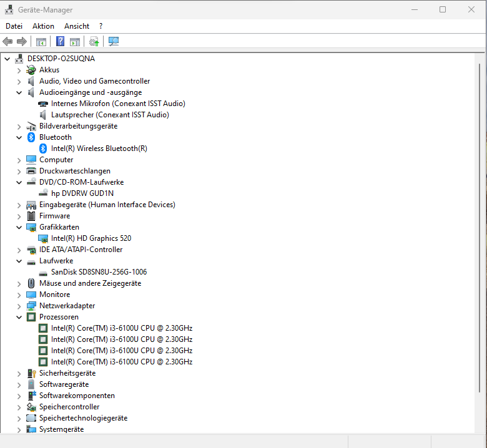
Task: Click the Device Manager title bar icon
Action: pos(9,9)
